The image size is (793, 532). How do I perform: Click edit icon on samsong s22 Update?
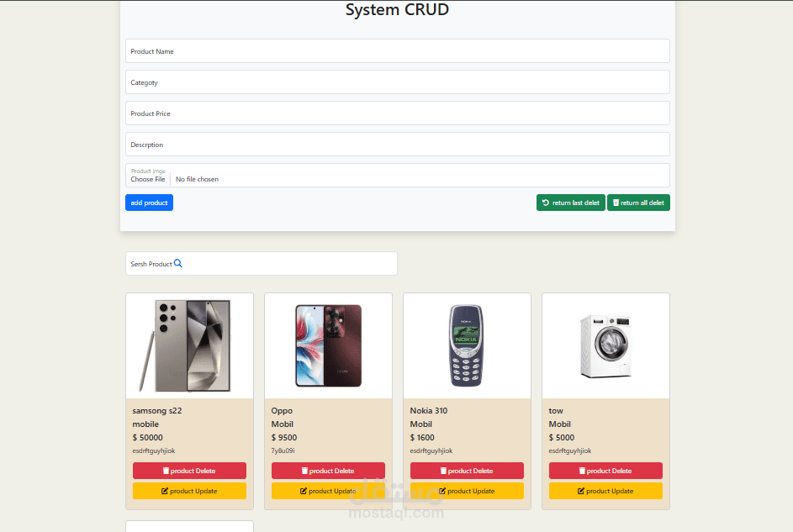[164, 491]
